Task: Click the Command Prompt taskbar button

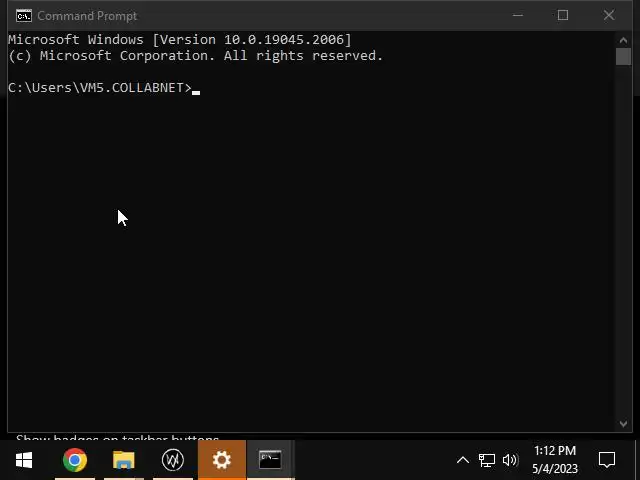Action: (x=271, y=460)
